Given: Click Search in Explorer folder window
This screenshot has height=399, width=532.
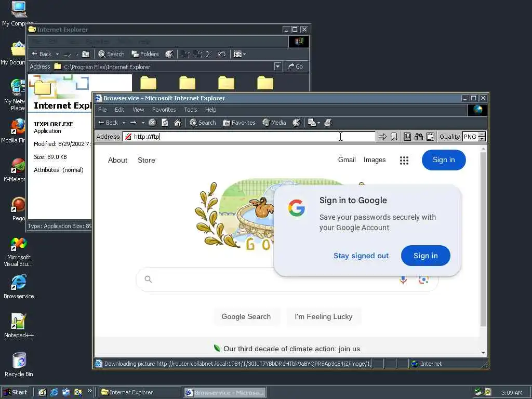Looking at the screenshot, I should [112, 54].
